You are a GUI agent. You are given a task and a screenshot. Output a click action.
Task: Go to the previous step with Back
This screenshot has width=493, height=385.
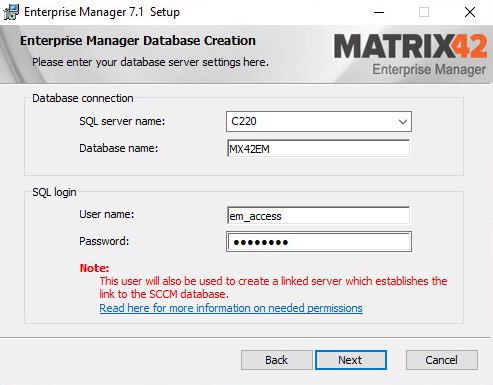tap(276, 360)
